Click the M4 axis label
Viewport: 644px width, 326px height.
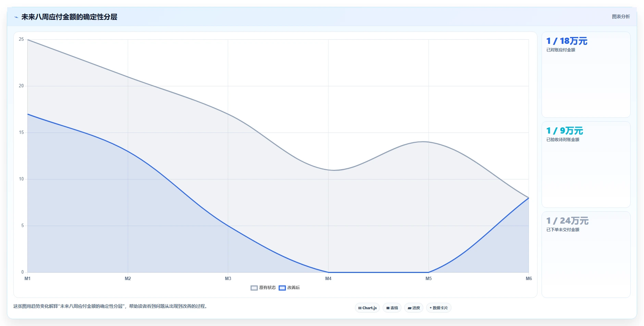pos(328,278)
